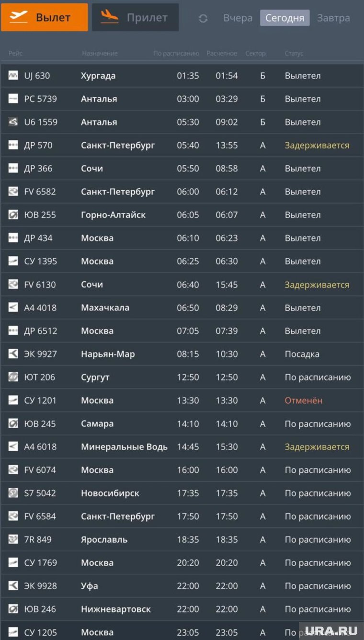Click airline logo for flight U6 1559

[x=13, y=122]
